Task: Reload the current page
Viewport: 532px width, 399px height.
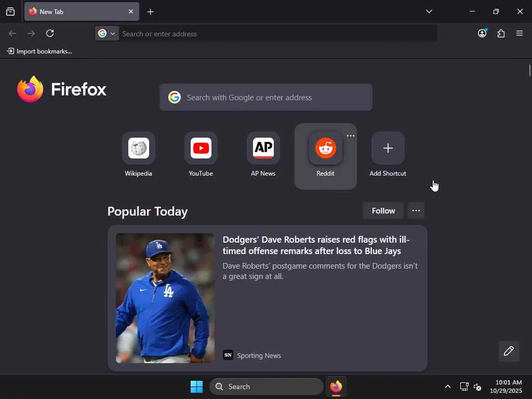Action: tap(50, 33)
